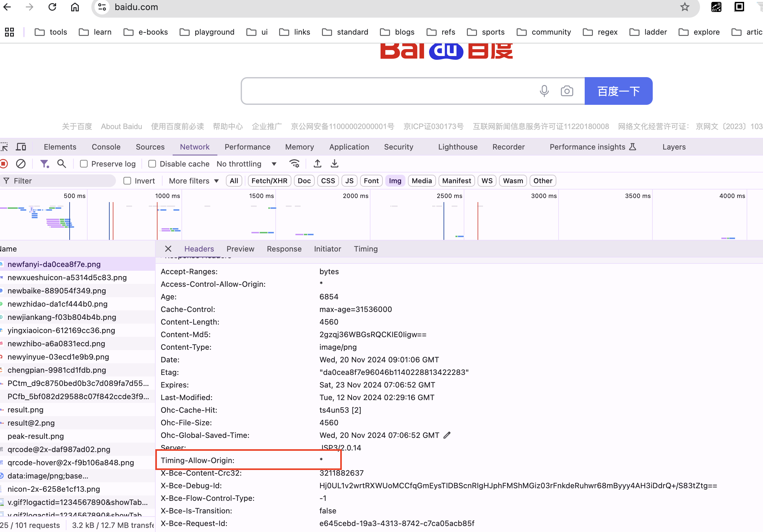Clear the network log
Screen dimensions: 763x532
20,164
